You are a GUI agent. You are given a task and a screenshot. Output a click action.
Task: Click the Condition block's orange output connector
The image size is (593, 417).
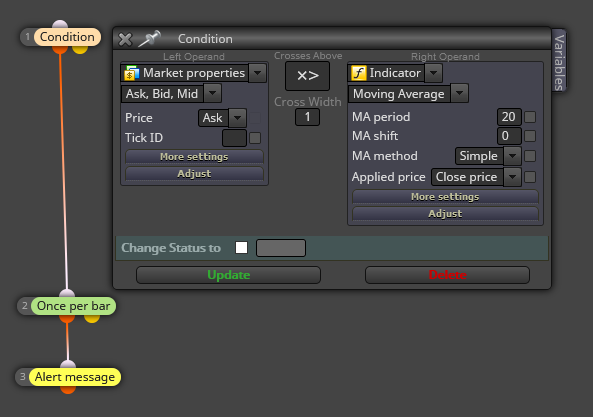(x=60, y=50)
